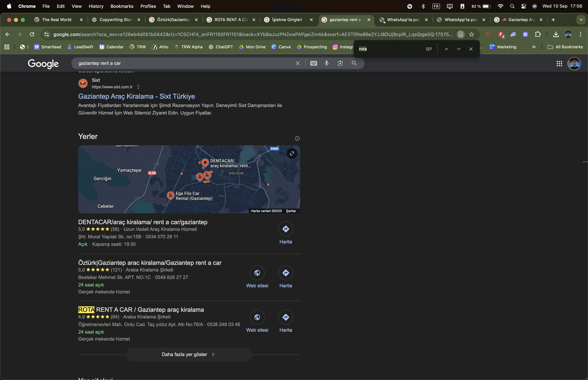Click into the Google search input field
Image resolution: width=588 pixels, height=380 pixels.
(x=183, y=63)
